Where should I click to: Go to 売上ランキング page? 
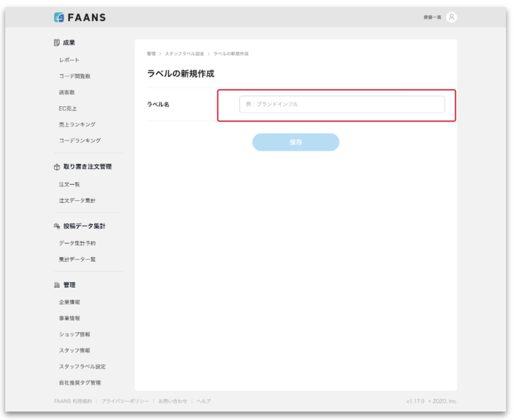(x=77, y=124)
